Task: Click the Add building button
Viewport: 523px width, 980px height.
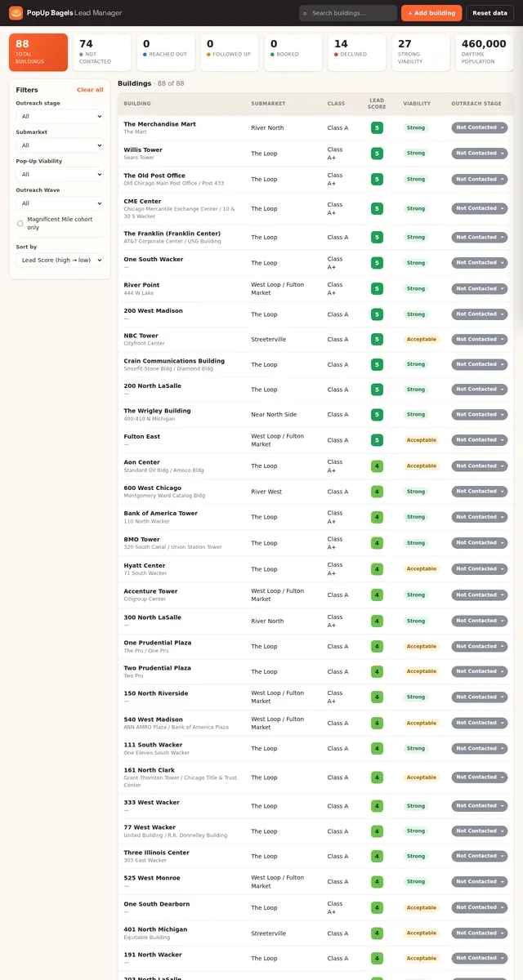Action: (x=431, y=13)
